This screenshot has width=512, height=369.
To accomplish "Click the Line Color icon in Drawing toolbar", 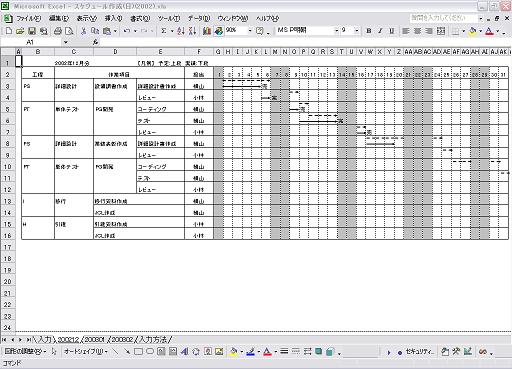I will point(251,351).
